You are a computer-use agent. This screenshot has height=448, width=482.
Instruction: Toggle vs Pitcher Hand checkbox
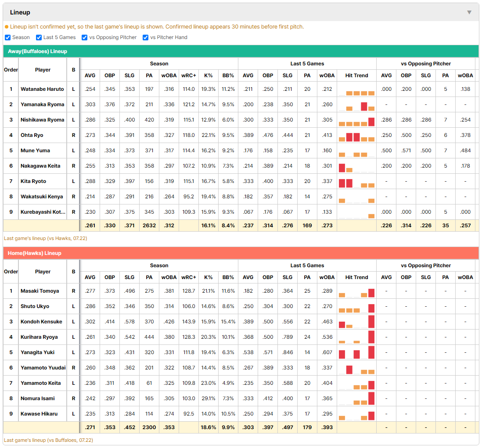[145, 37]
